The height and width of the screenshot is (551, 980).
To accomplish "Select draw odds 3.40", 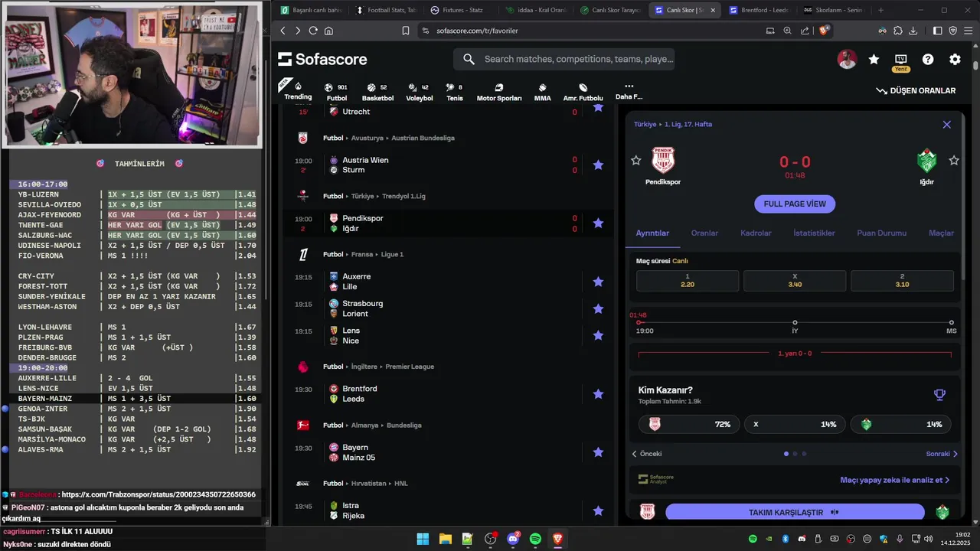I will (x=795, y=280).
